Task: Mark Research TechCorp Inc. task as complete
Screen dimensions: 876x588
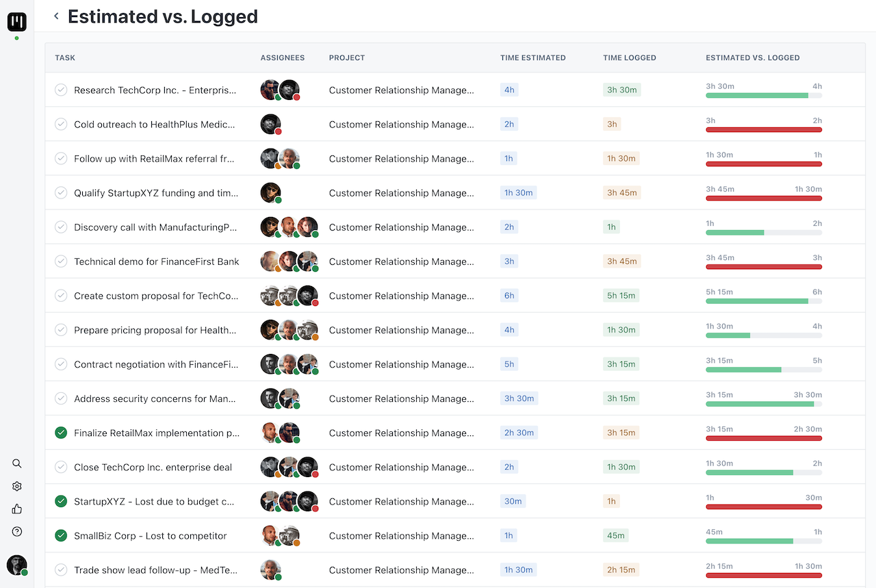Action: point(61,90)
